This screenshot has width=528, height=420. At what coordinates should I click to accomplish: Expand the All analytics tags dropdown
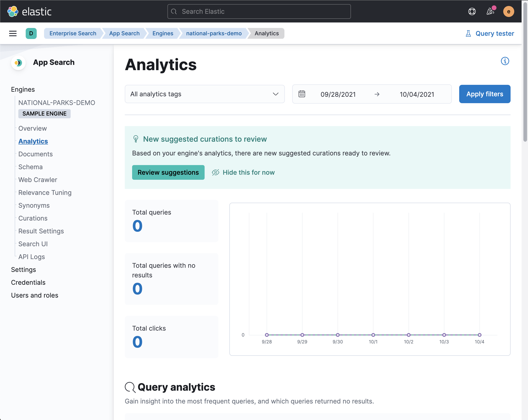point(205,94)
